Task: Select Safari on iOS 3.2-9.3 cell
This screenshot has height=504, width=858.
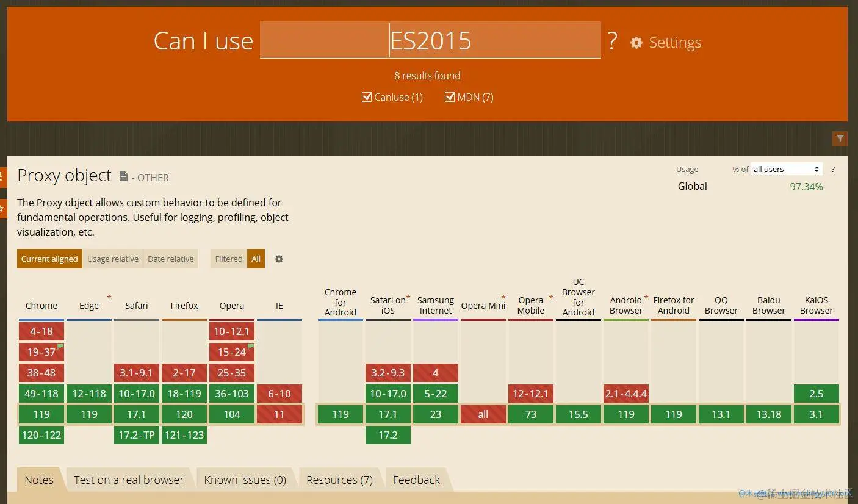Action: (x=388, y=373)
